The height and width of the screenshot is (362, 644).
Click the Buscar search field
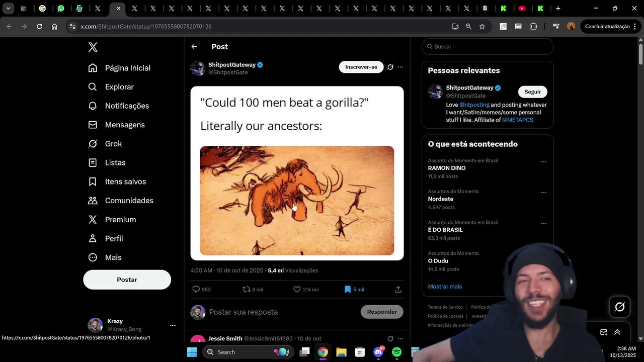[488, 47]
